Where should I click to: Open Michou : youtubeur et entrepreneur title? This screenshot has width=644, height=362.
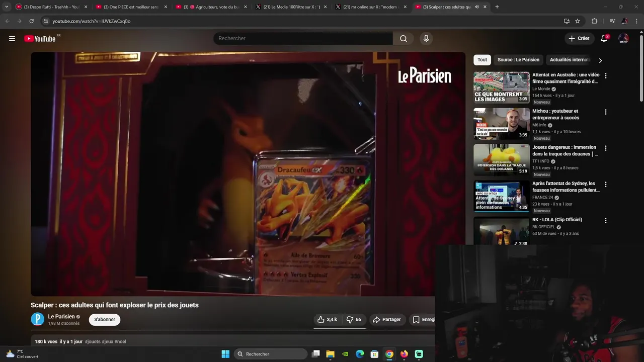(555, 114)
